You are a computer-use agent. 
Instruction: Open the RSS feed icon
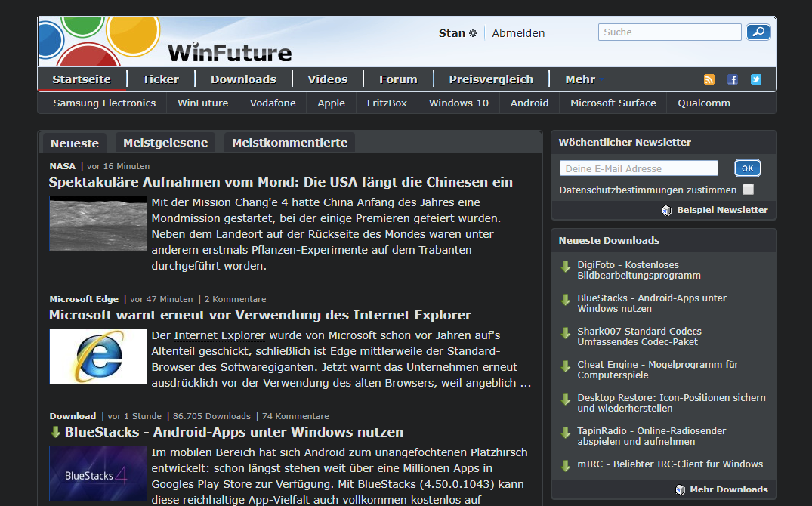pyautogui.click(x=709, y=79)
